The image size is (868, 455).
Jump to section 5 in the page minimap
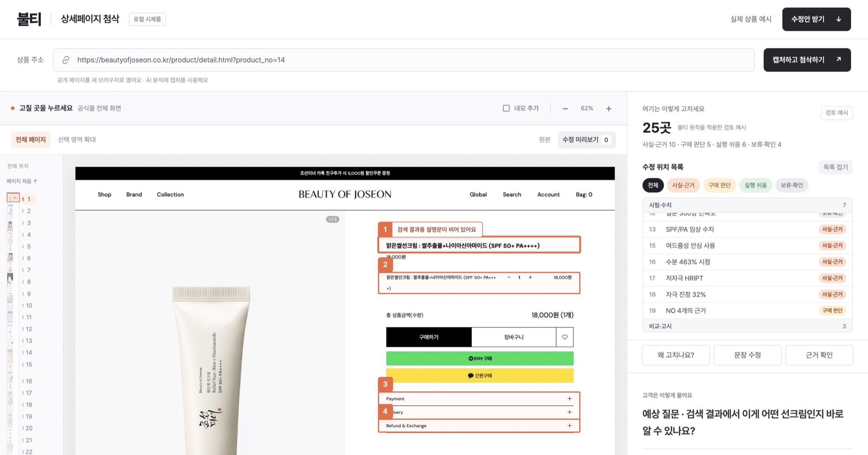28,247
